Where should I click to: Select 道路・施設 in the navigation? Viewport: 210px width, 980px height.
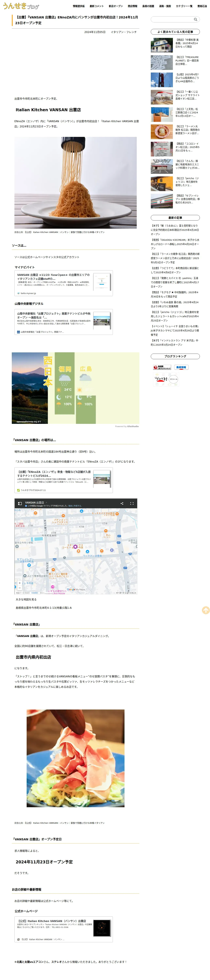tap(165, 6)
